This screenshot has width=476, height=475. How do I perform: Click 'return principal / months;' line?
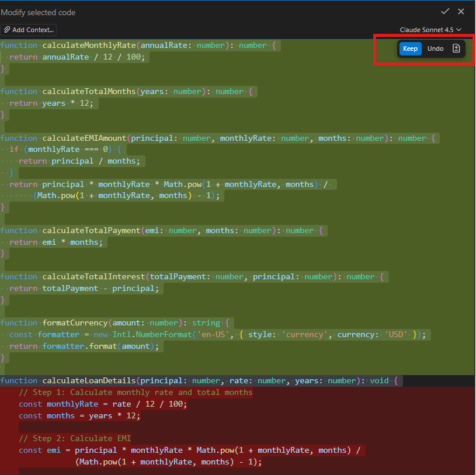(x=79, y=161)
